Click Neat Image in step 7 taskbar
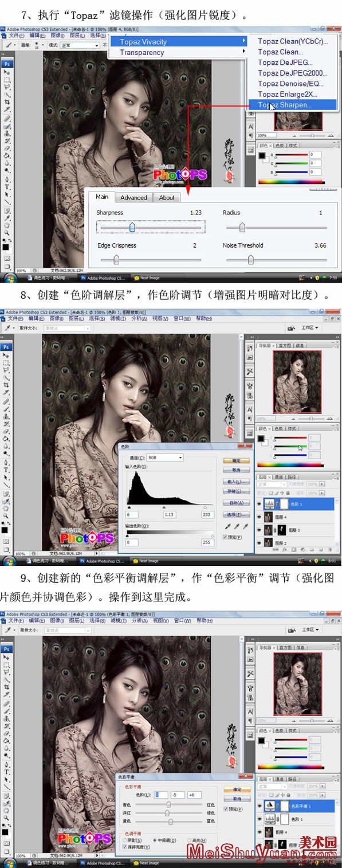Screen dimensions: 342x868 (147, 277)
